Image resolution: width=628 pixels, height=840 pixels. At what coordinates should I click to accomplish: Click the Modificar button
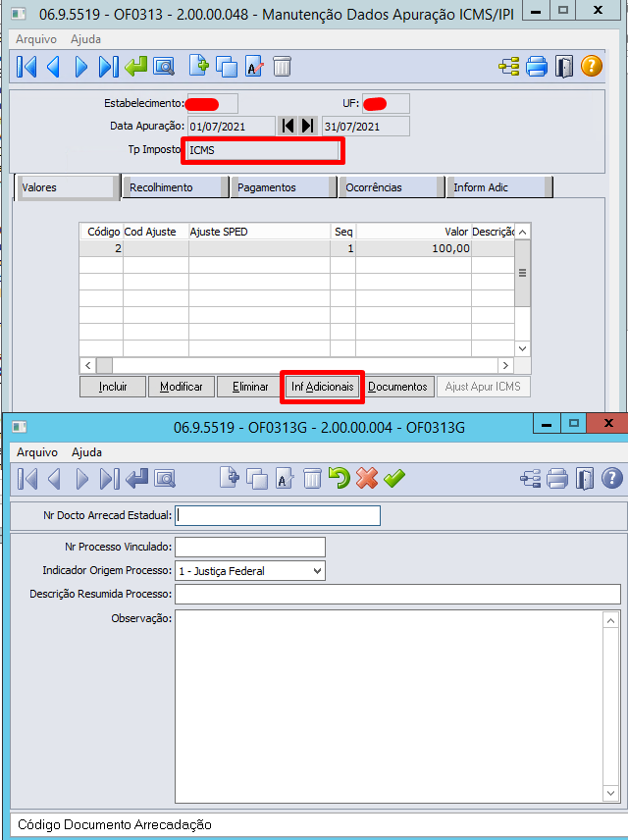pos(182,387)
